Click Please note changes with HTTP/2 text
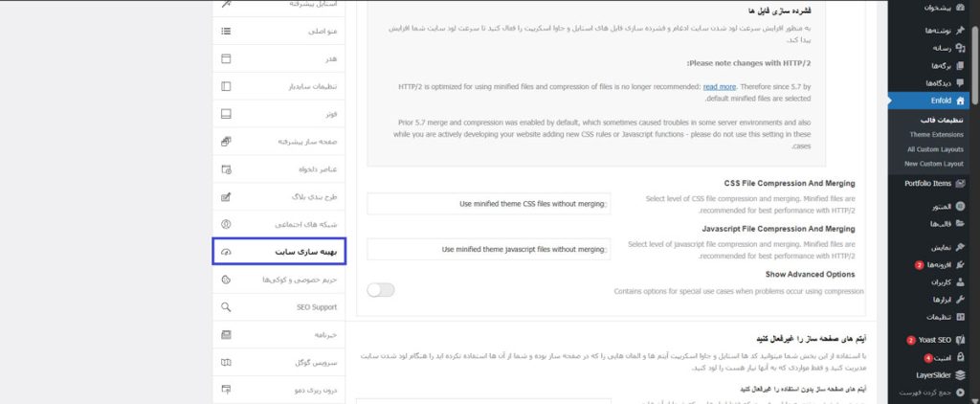980x404 pixels. 748,63
